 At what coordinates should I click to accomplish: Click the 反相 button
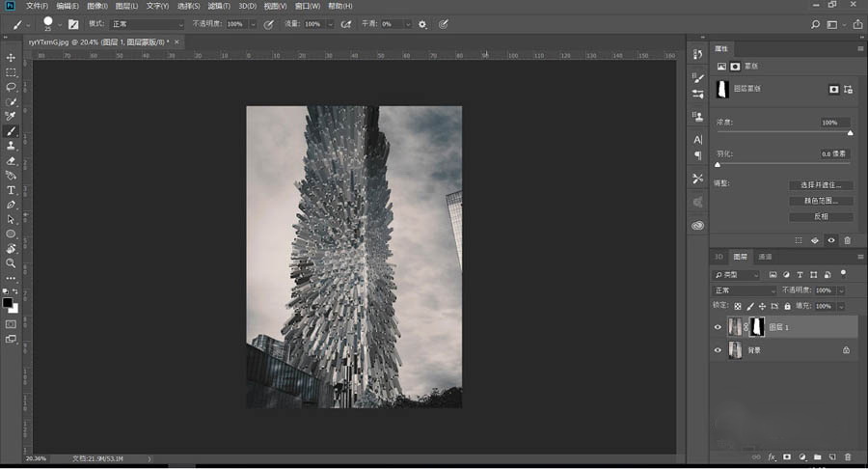click(821, 216)
